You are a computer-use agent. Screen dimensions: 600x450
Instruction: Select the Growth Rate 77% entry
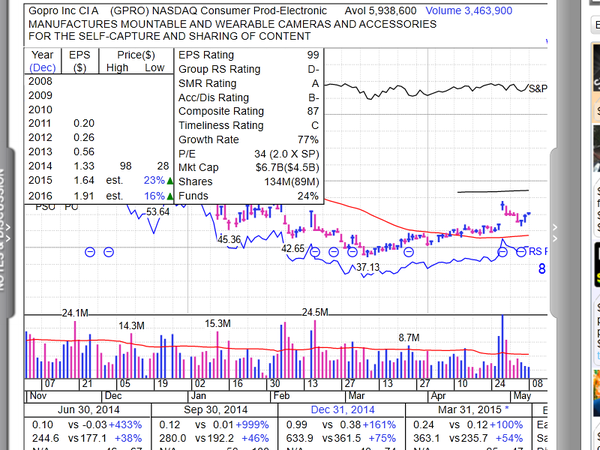click(249, 140)
